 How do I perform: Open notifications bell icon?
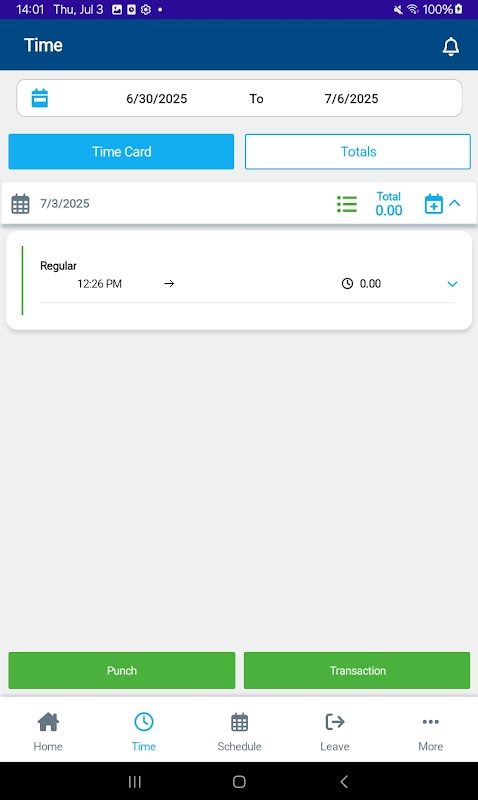tap(450, 46)
